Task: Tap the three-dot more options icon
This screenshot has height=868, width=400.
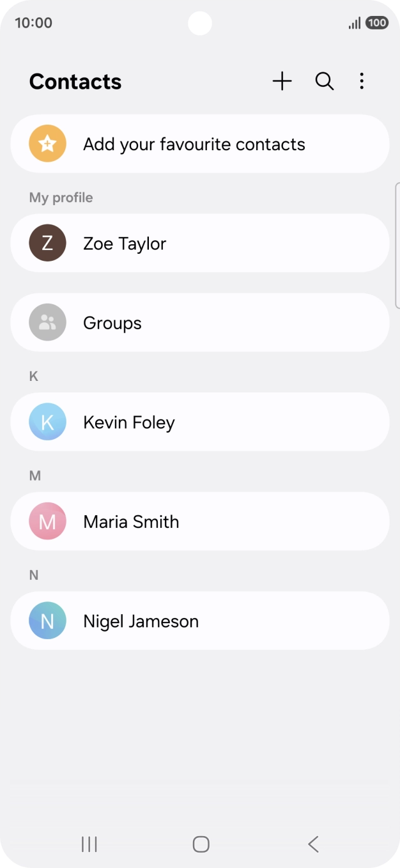Action: point(362,81)
